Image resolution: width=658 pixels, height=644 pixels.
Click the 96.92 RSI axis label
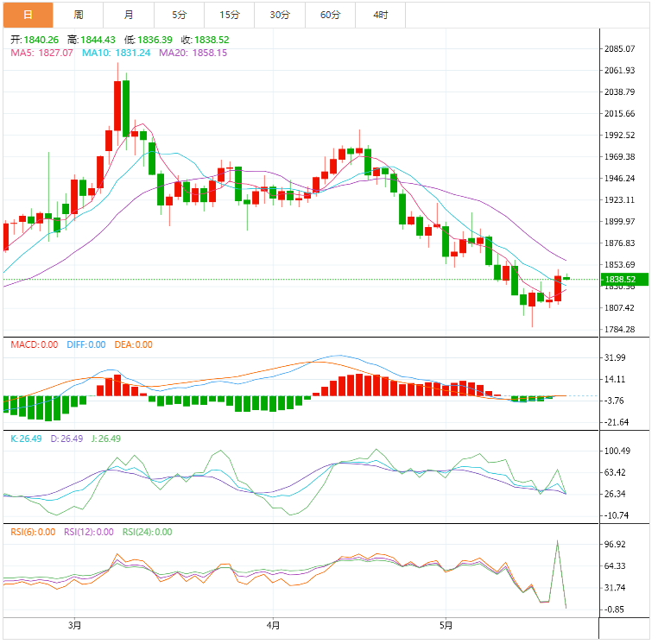615,545
